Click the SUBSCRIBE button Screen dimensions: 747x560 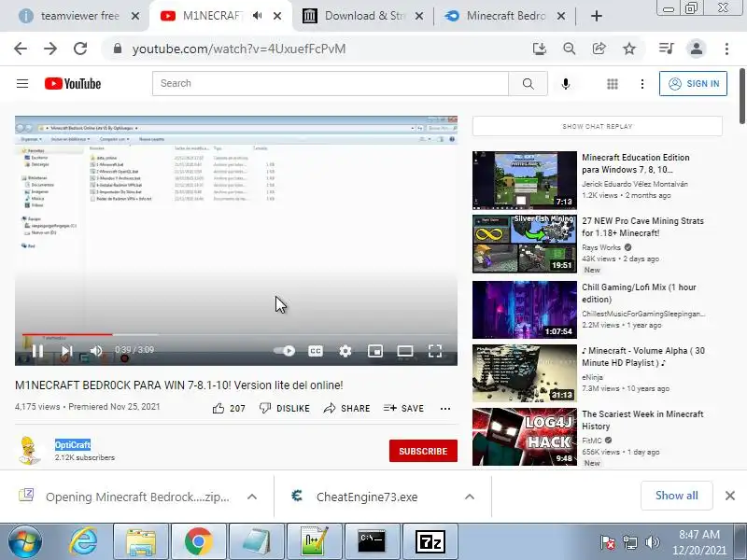tap(423, 451)
